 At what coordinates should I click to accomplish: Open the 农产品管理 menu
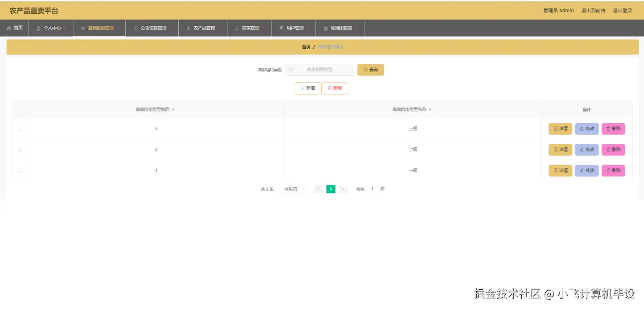[x=203, y=28]
